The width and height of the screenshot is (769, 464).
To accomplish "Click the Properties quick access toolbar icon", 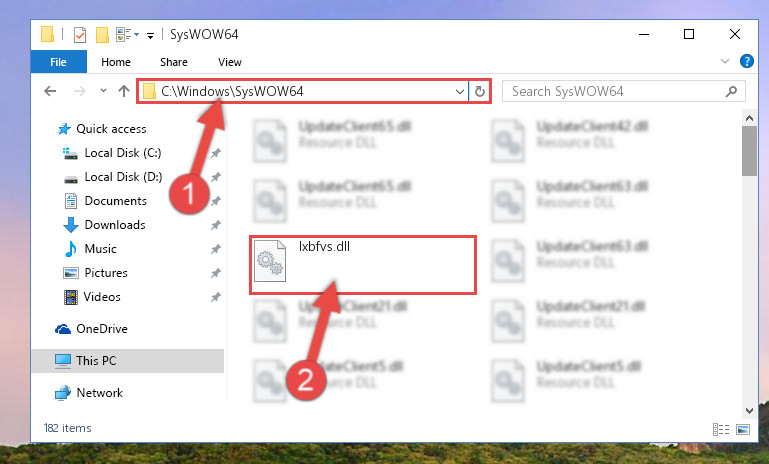I will pos(79,34).
